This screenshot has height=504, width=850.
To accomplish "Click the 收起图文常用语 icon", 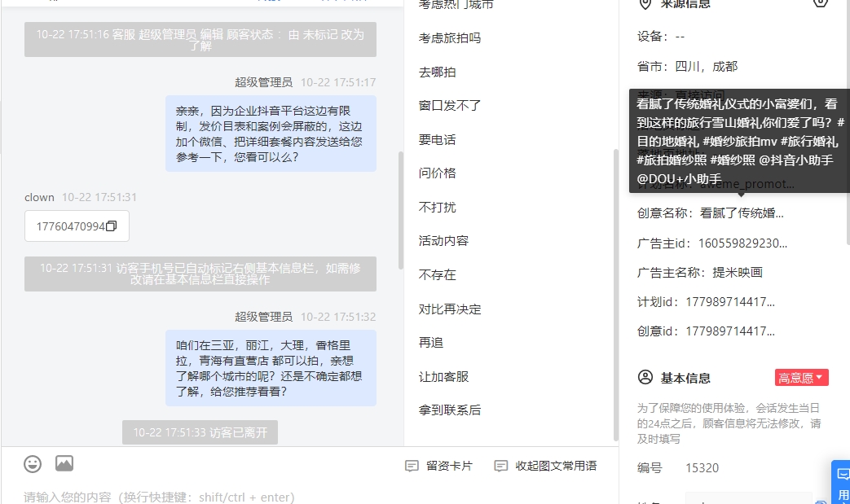I will [501, 466].
